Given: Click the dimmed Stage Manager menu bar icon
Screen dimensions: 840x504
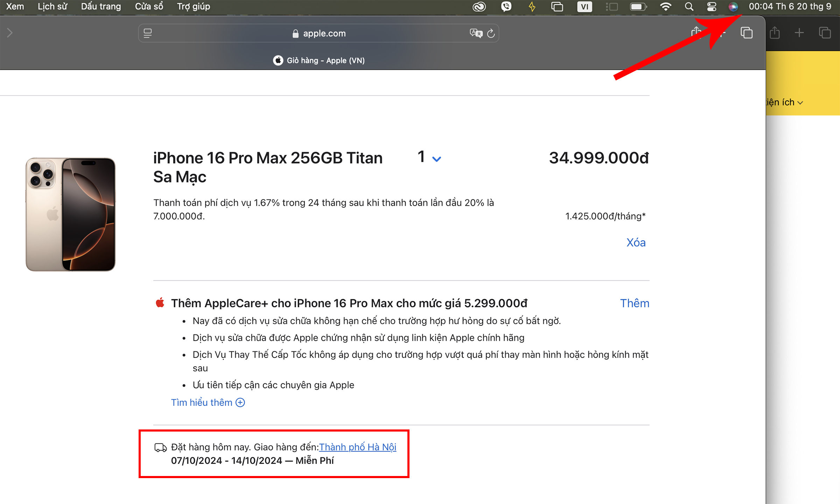Looking at the screenshot, I should coord(612,7).
